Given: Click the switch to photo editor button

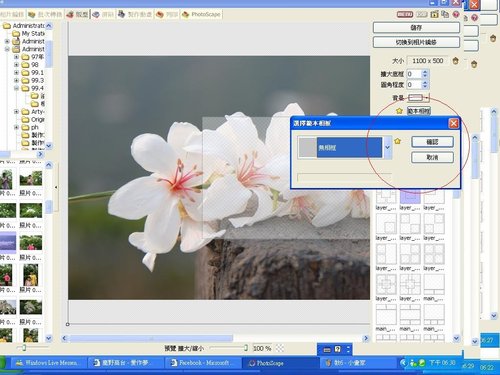Looking at the screenshot, I should pos(416,42).
